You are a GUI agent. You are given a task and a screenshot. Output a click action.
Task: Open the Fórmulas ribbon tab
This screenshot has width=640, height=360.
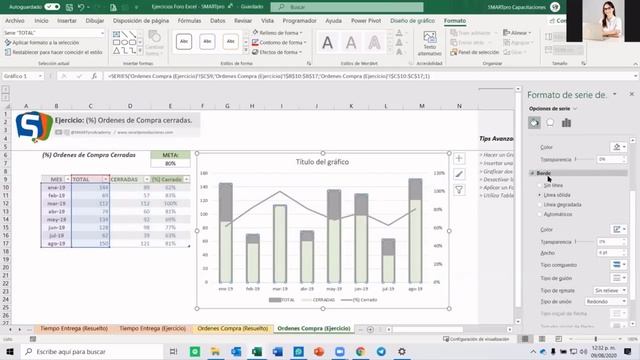189,20
